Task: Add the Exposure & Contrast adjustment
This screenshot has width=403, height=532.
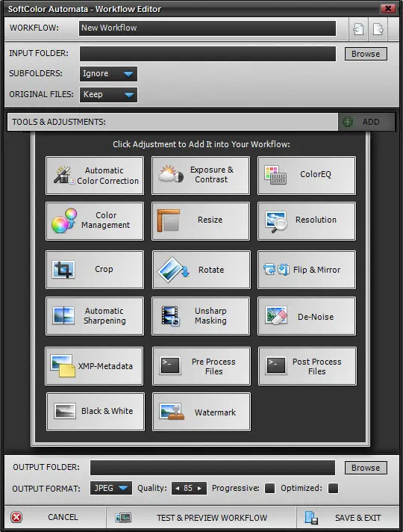Action: [x=201, y=176]
